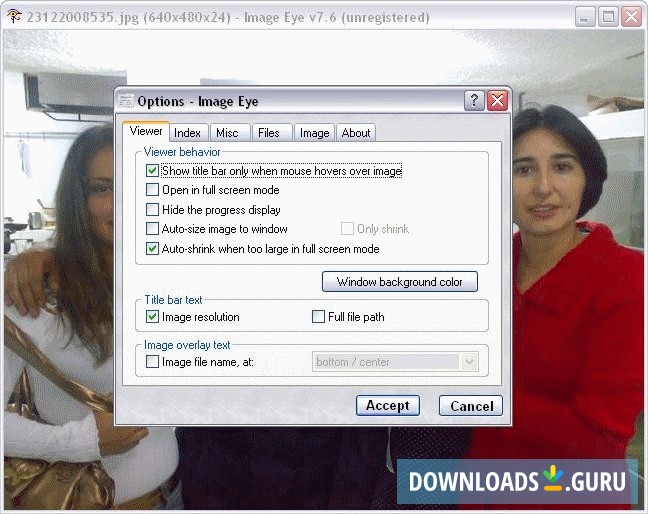This screenshot has width=648, height=514.
Task: Click the main window title bar text
Action: (228, 17)
